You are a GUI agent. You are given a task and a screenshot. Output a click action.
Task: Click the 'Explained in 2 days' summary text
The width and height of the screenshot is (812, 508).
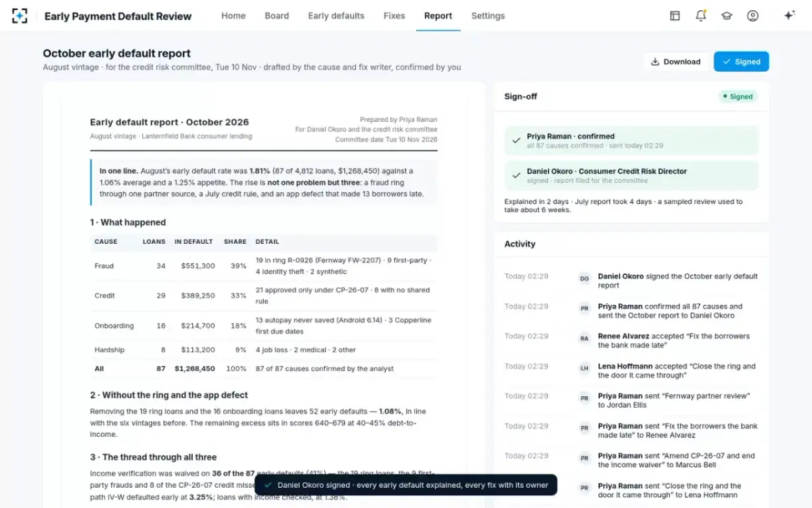623,206
